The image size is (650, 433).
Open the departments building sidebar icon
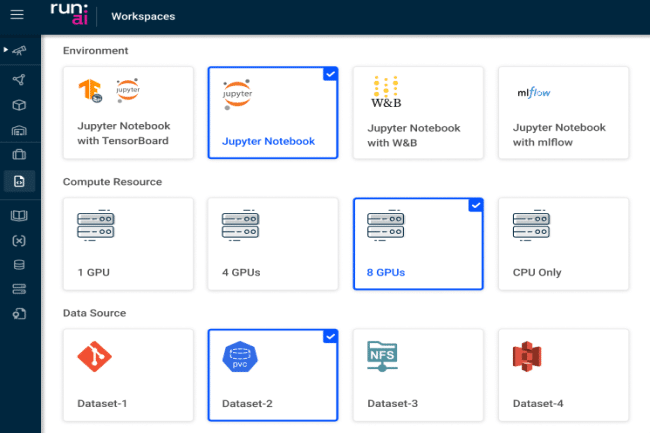click(x=19, y=131)
